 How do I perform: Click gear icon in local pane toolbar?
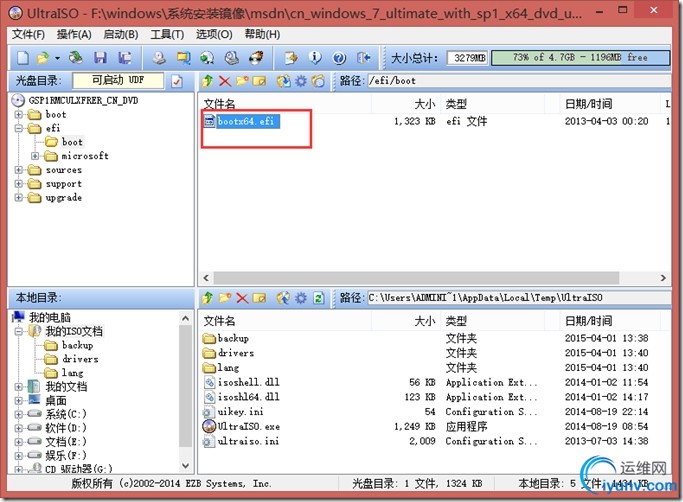click(301, 298)
